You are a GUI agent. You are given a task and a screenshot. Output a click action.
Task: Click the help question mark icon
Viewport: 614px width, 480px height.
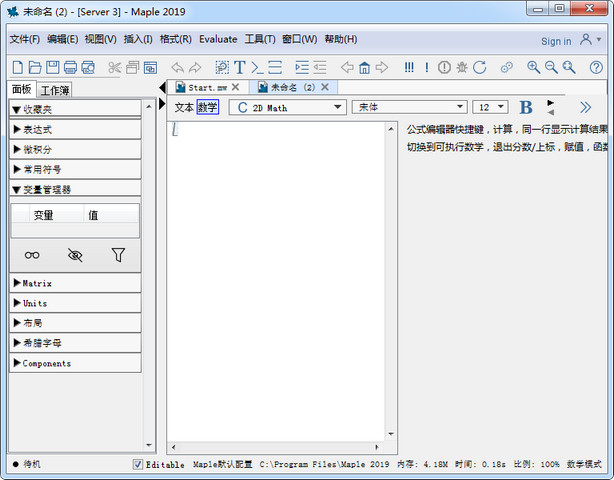[x=596, y=68]
